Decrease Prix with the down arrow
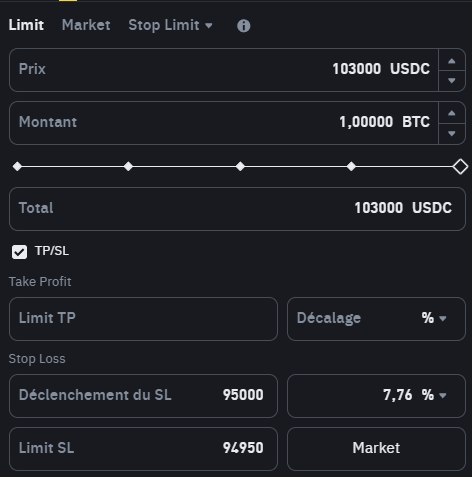Image resolution: width=472 pixels, height=477 pixels. coord(452,81)
